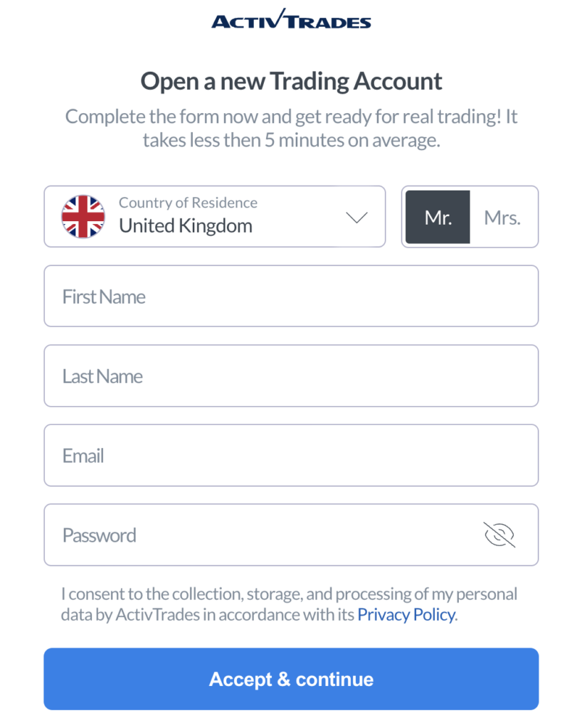
Task: Click into the Email field
Action: coord(291,456)
